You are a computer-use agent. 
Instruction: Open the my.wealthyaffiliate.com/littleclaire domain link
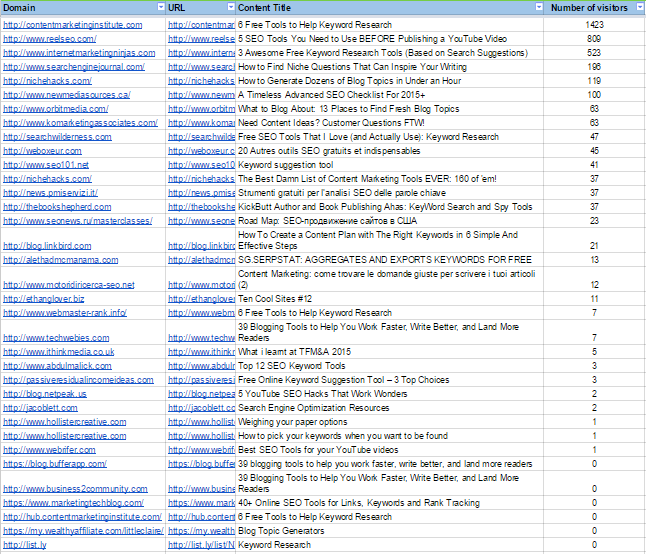tap(83, 531)
